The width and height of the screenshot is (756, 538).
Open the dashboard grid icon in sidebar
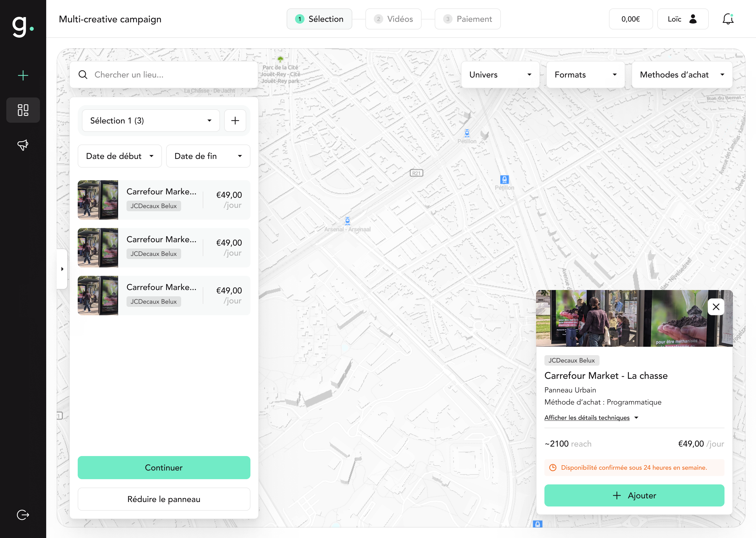click(x=23, y=110)
